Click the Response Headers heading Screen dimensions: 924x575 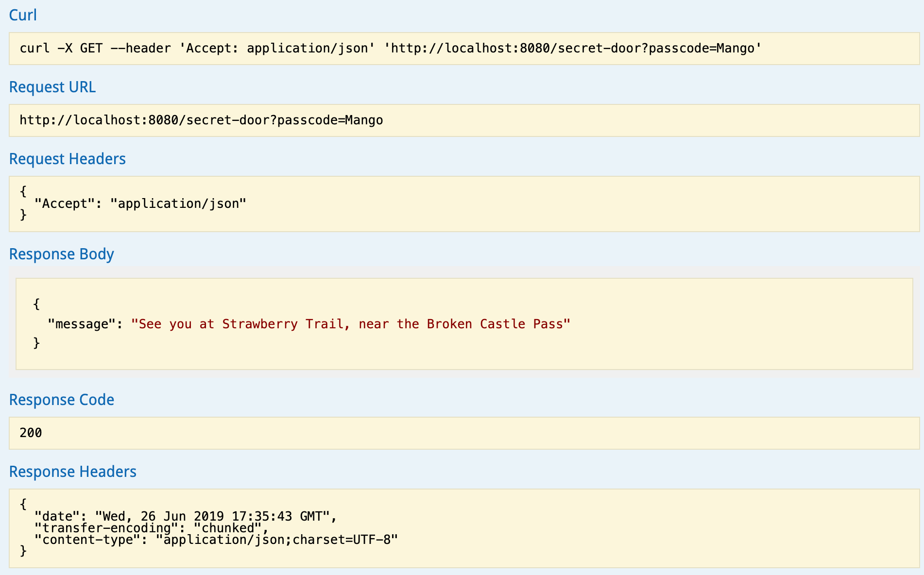[x=73, y=471]
